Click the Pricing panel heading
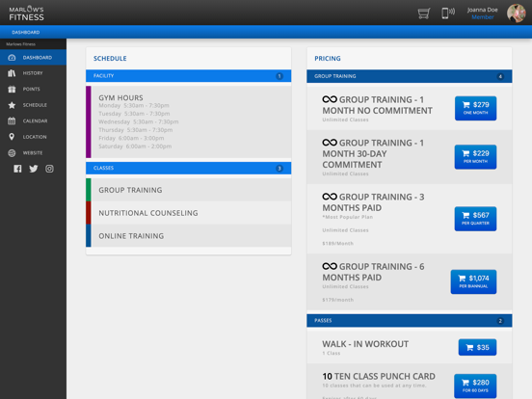 tap(328, 59)
